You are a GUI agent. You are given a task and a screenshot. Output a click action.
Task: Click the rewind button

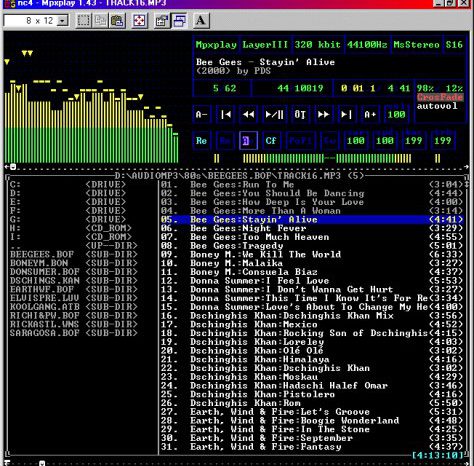click(249, 115)
